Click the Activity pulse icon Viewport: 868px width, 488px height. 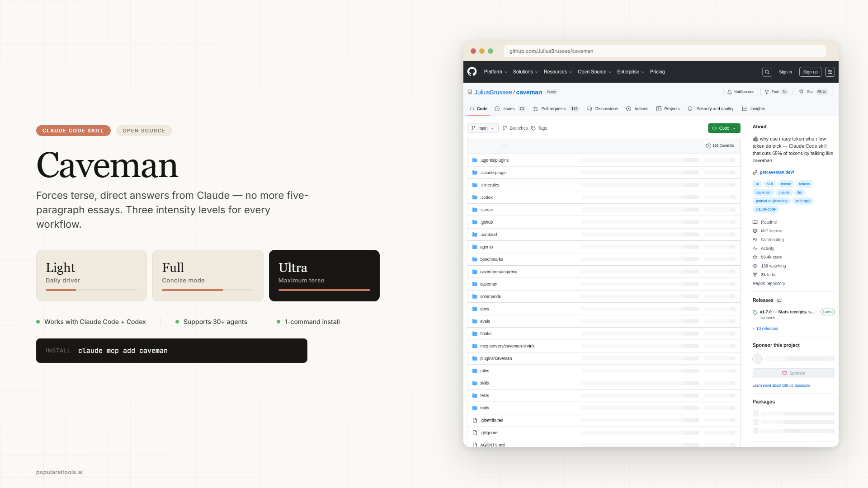click(x=755, y=249)
